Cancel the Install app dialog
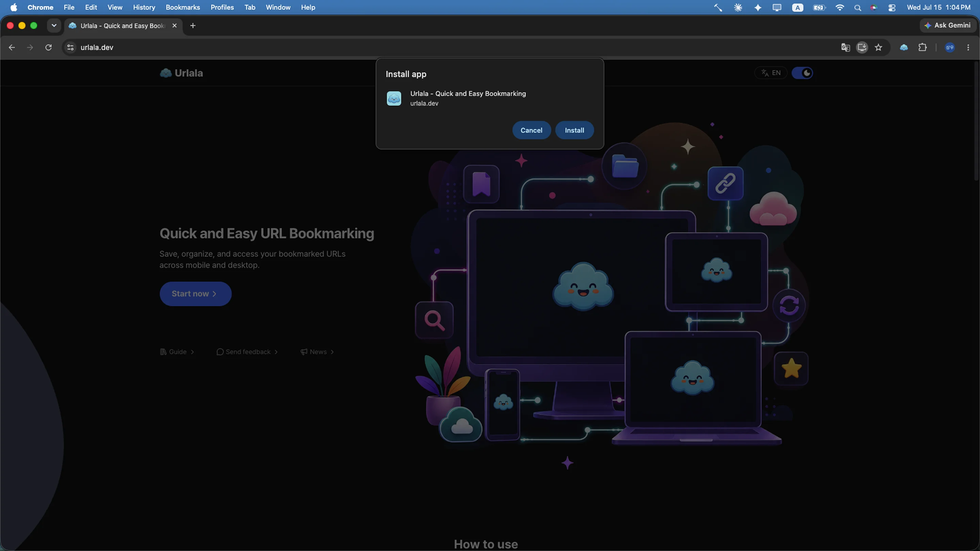 531,130
